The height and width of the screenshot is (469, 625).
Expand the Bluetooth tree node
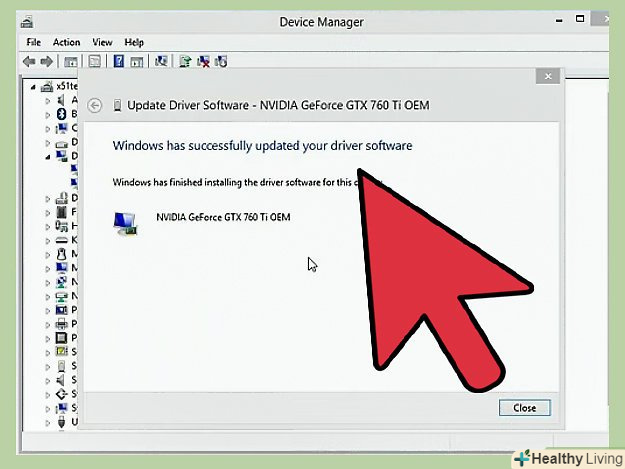coord(47,114)
